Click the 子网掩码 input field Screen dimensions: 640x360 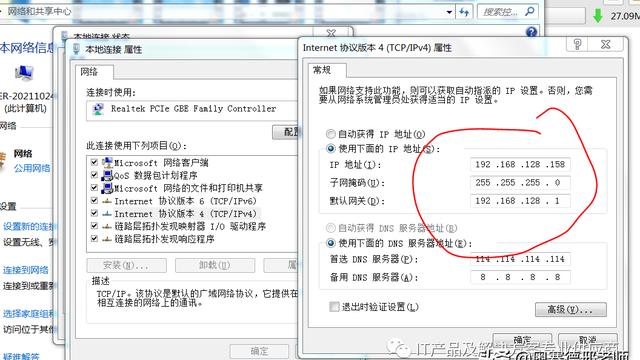(520, 182)
